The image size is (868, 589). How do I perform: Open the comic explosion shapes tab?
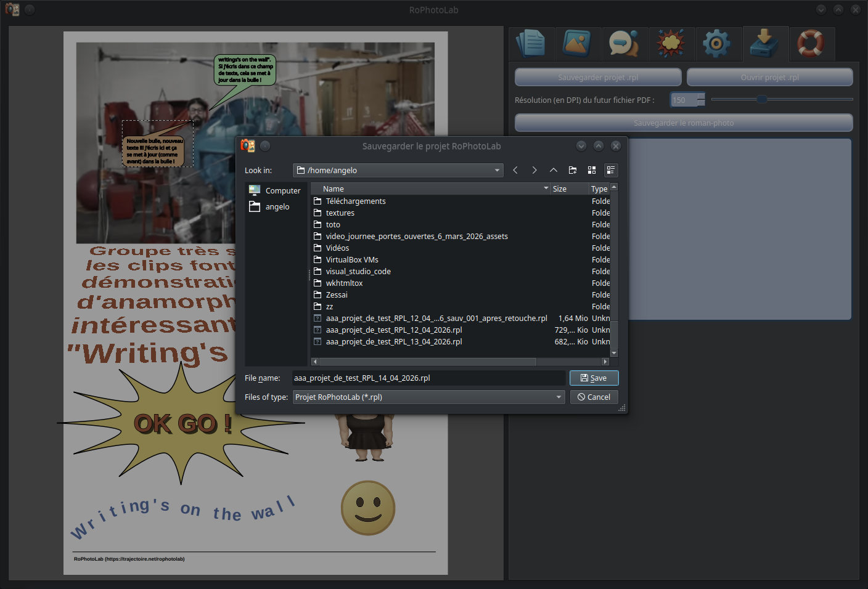click(x=671, y=44)
